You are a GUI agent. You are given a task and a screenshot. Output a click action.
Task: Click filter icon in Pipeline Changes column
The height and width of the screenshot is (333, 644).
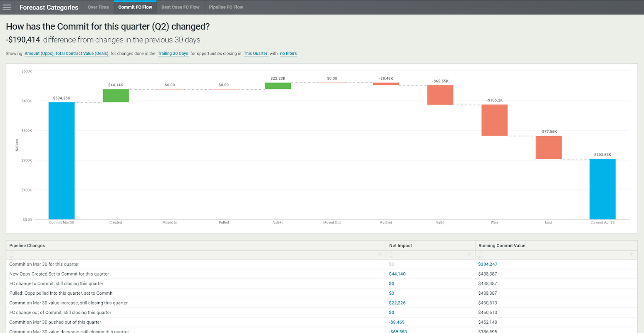click(380, 255)
